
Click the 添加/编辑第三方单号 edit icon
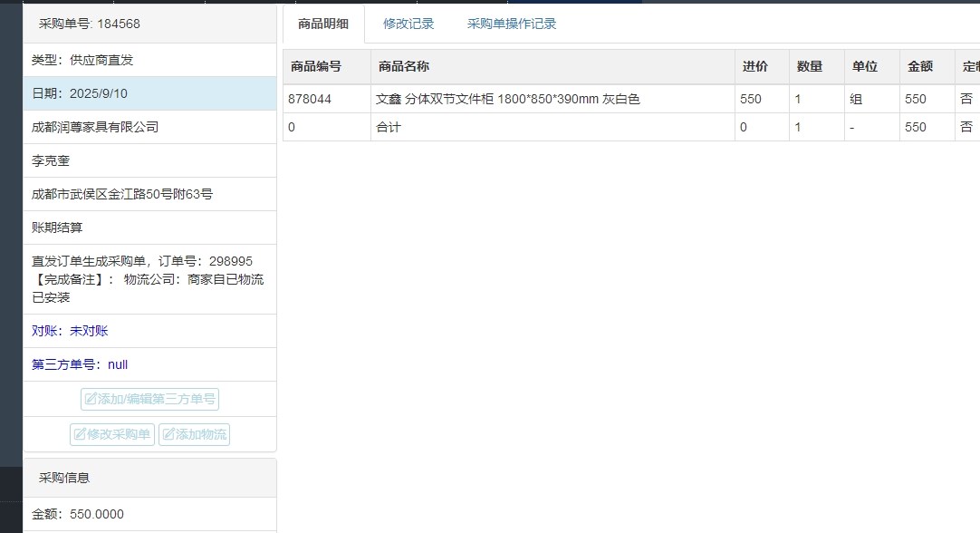[x=91, y=400]
